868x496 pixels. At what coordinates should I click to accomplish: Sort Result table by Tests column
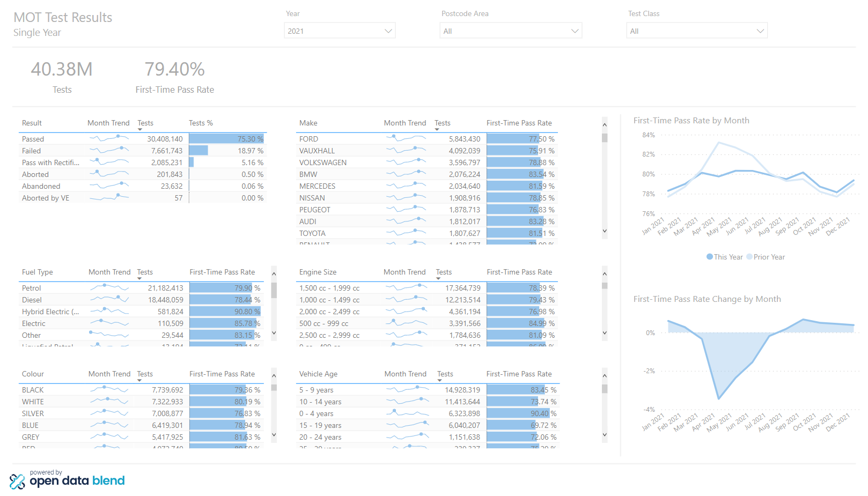click(145, 123)
